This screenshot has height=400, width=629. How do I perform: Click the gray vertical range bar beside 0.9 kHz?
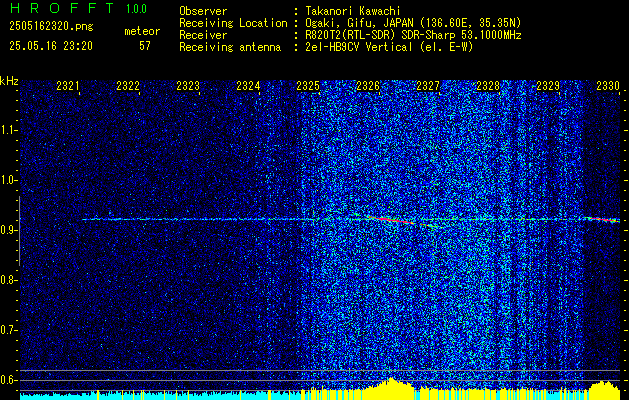[19, 231]
